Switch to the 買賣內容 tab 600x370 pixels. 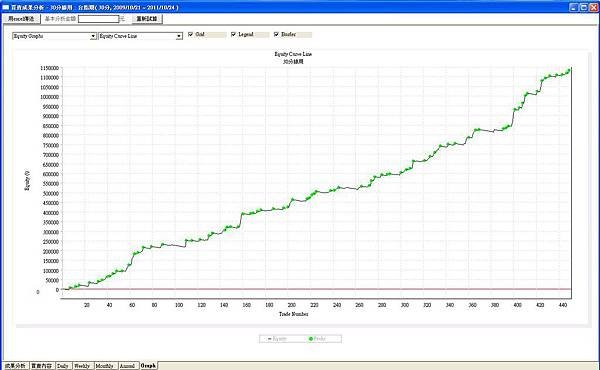pos(41,366)
